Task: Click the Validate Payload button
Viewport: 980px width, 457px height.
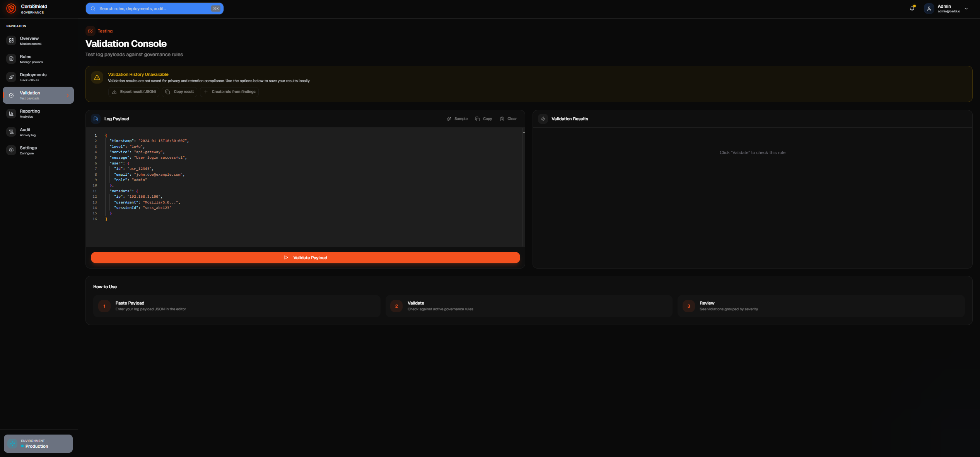Action: [x=306, y=257]
